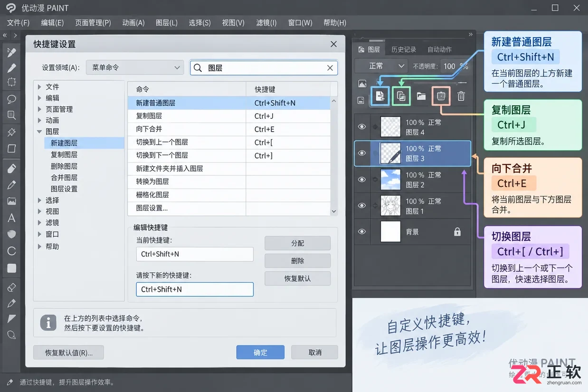
Task: Select the pencil tool above the image icon
Action: click(11, 185)
